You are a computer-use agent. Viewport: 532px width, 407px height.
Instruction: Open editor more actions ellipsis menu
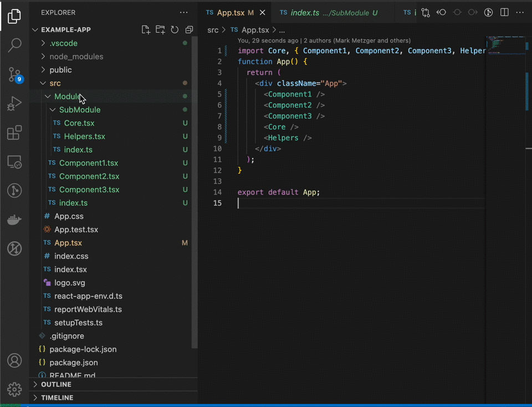[520, 13]
